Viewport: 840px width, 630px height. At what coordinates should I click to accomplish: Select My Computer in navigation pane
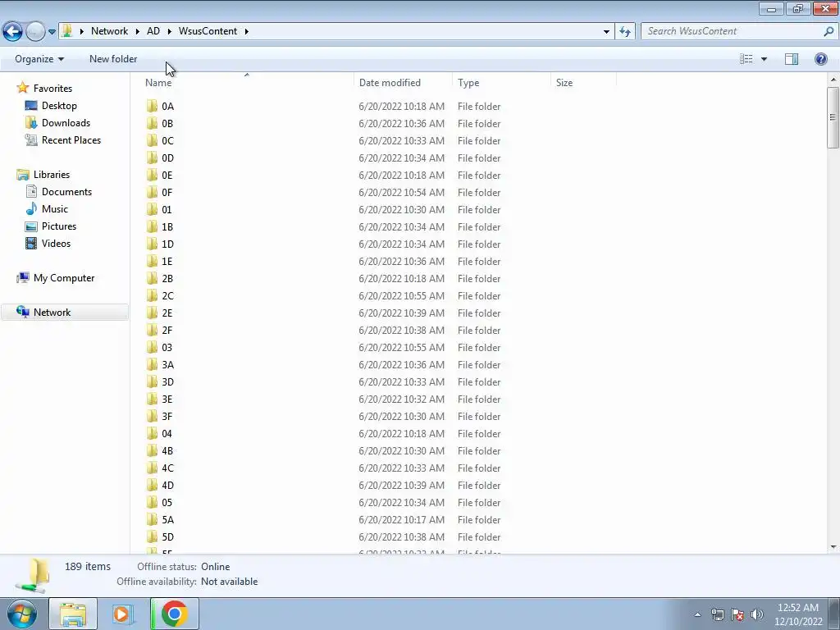(x=64, y=278)
